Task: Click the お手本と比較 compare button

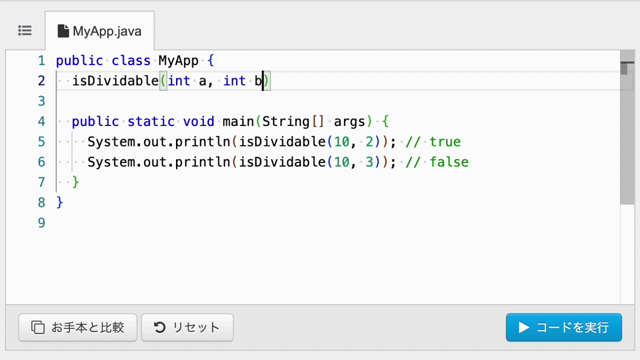Action: (78, 327)
